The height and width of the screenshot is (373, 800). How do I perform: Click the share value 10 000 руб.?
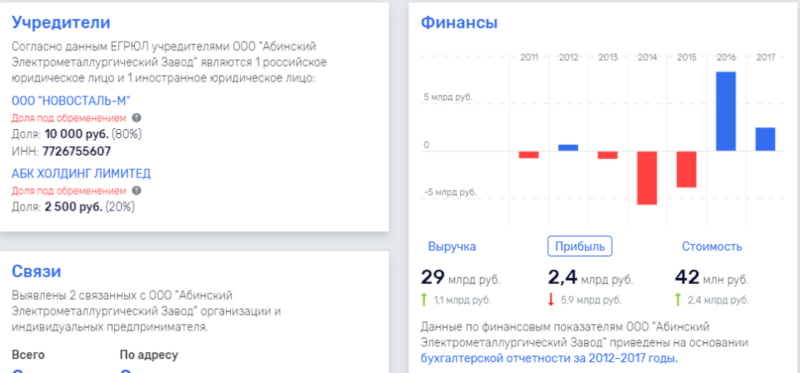(x=77, y=134)
